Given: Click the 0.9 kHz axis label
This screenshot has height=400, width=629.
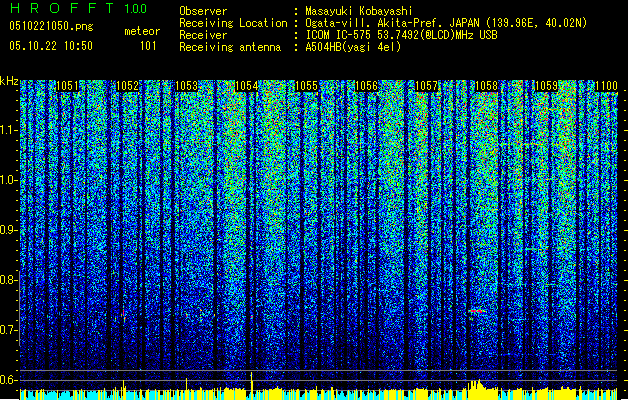Looking at the screenshot, I should 9,230.
